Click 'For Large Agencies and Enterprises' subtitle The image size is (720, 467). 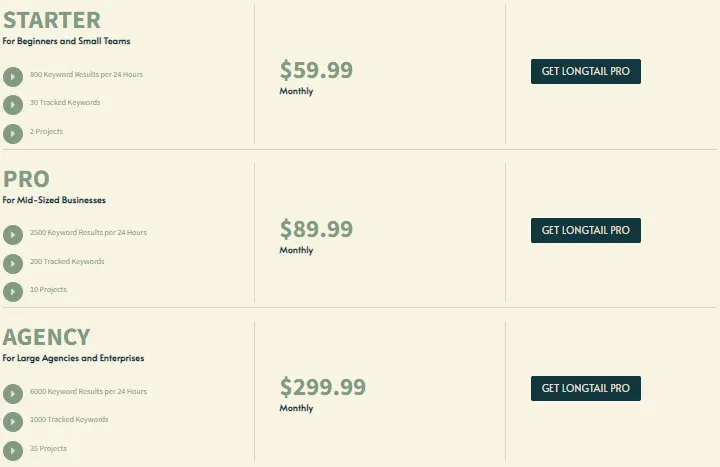tap(73, 358)
